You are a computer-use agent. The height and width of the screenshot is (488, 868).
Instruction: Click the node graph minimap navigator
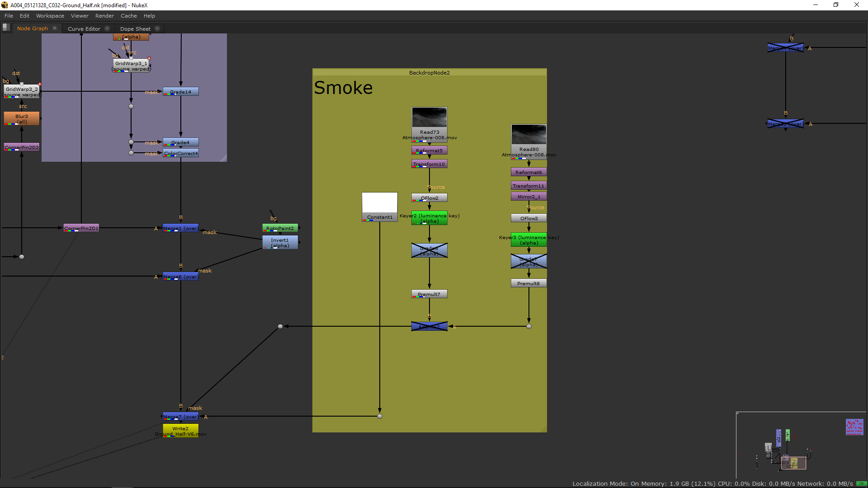[801, 445]
